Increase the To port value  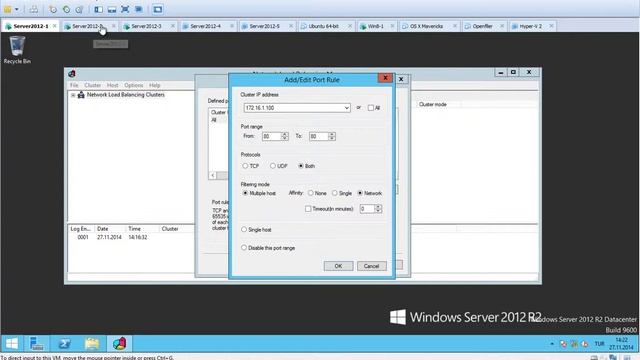click(x=332, y=134)
